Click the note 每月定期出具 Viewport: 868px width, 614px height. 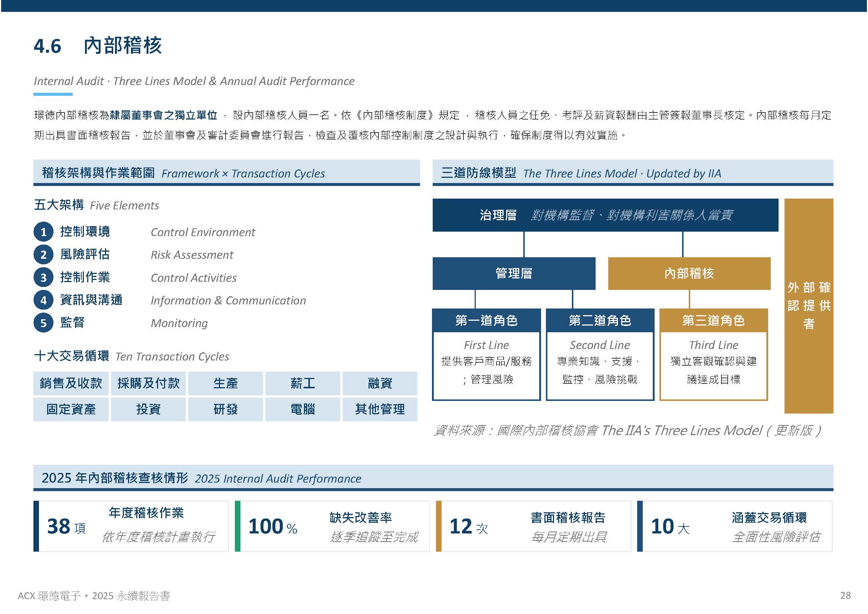tap(569, 537)
